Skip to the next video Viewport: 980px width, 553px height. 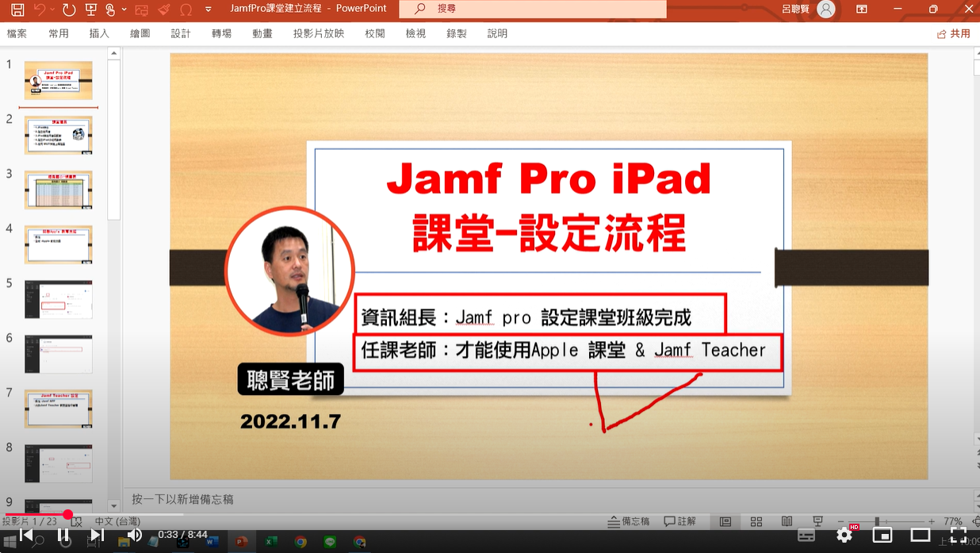point(97,535)
